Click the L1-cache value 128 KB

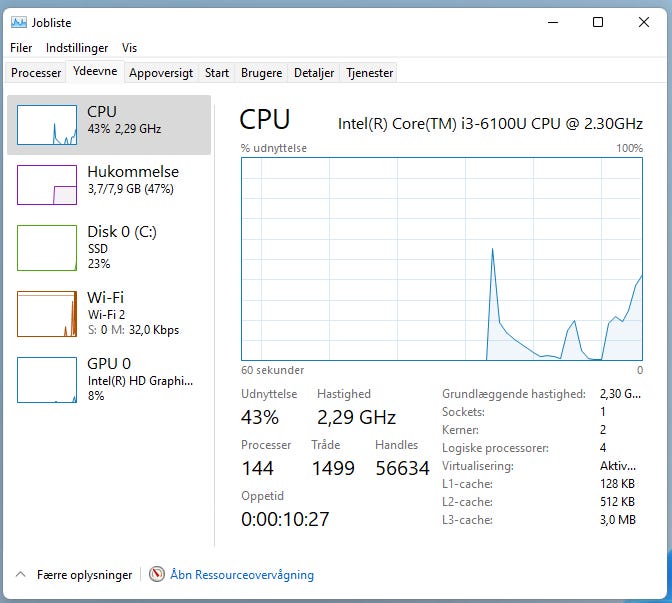coord(617,484)
